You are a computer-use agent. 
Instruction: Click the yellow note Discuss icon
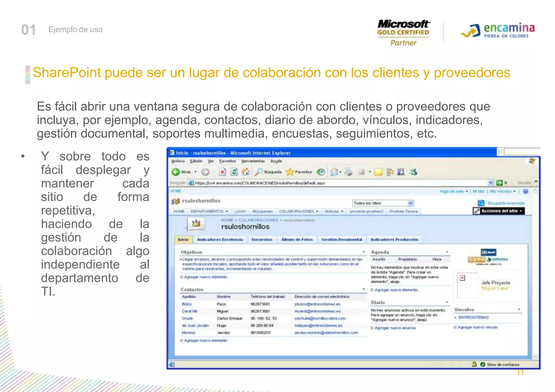click(378, 172)
